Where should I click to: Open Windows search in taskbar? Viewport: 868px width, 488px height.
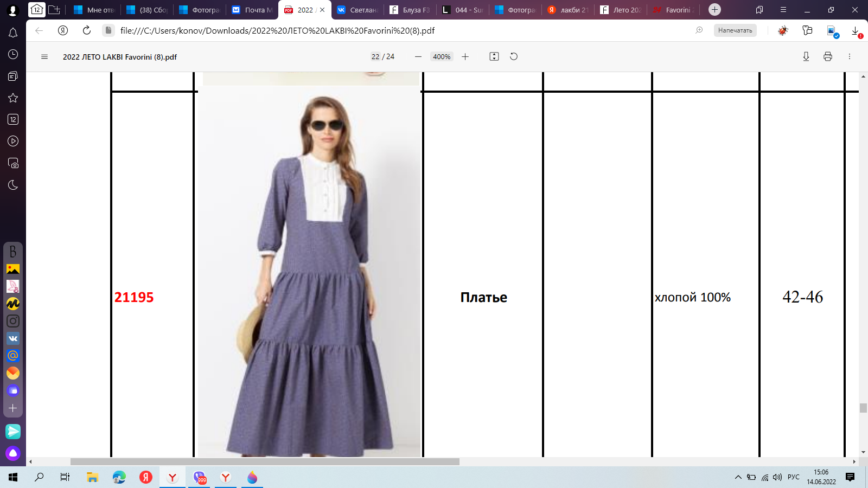[39, 477]
